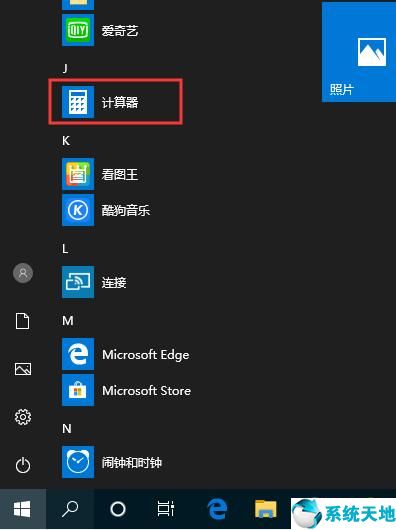
Task: Select the 酷狗音乐 label text
Action: (126, 210)
